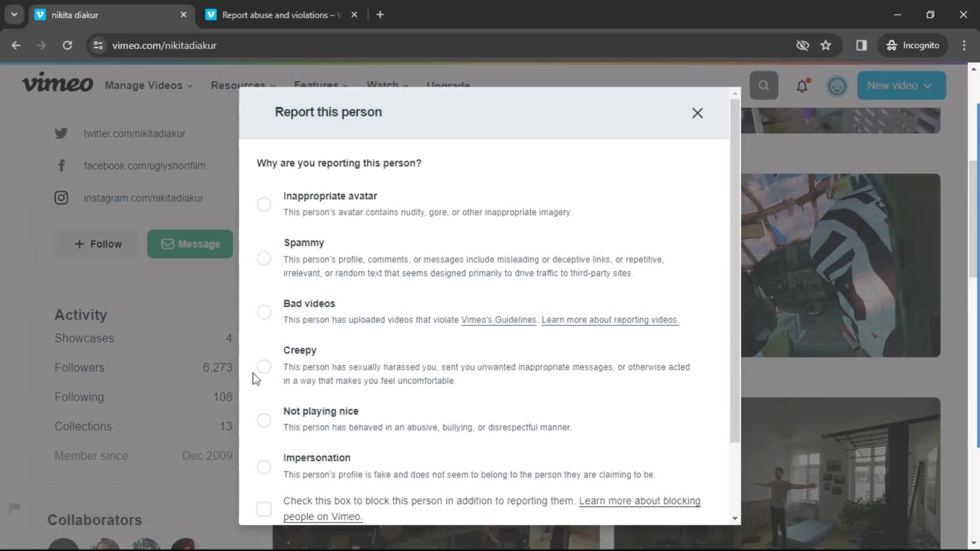This screenshot has height=551, width=980.
Task: Toggle the browser side panel
Action: (862, 45)
